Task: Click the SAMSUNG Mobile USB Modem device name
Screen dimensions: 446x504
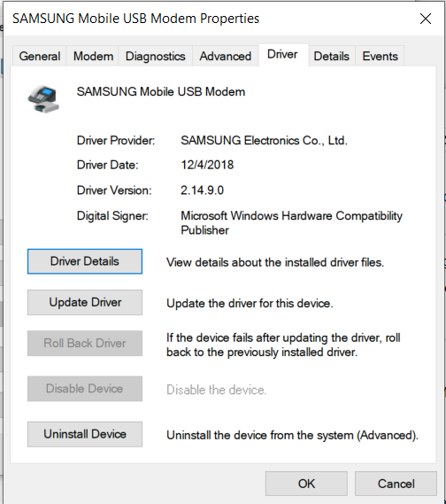Action: pos(161,92)
